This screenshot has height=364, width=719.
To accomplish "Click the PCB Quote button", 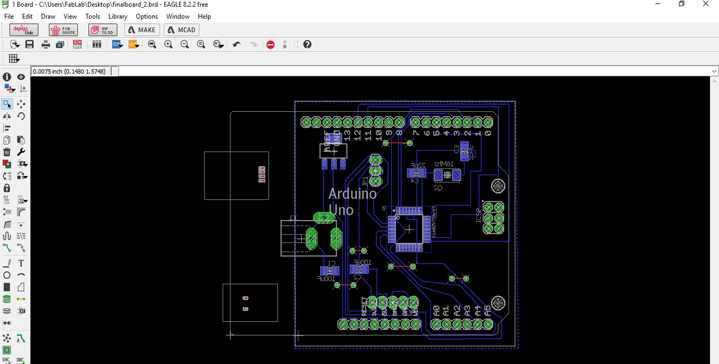I will (63, 30).
